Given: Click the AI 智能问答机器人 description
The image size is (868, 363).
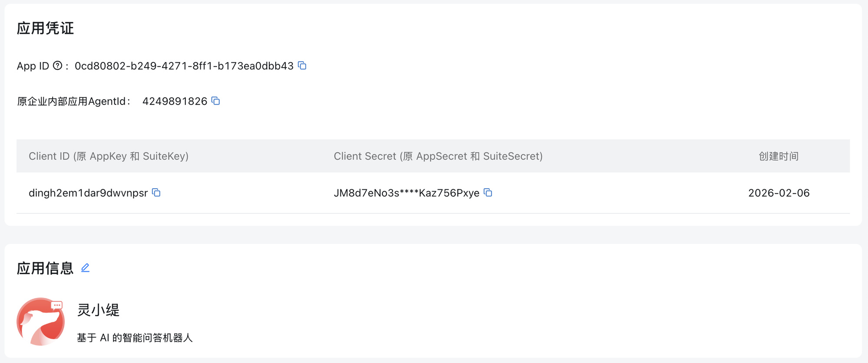Looking at the screenshot, I should point(135,338).
